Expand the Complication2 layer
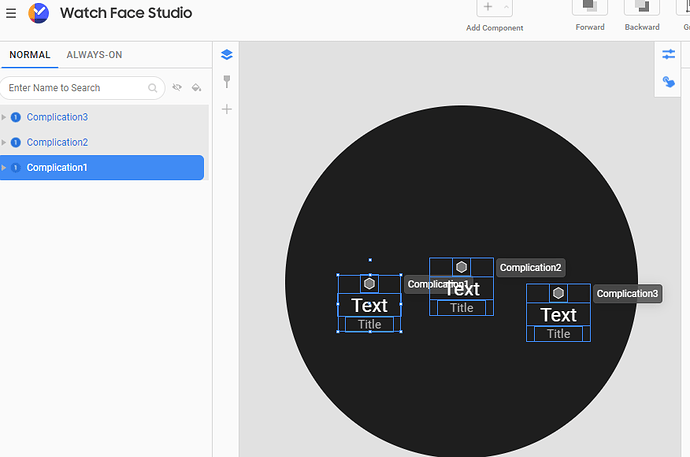690x457 pixels. coord(4,143)
